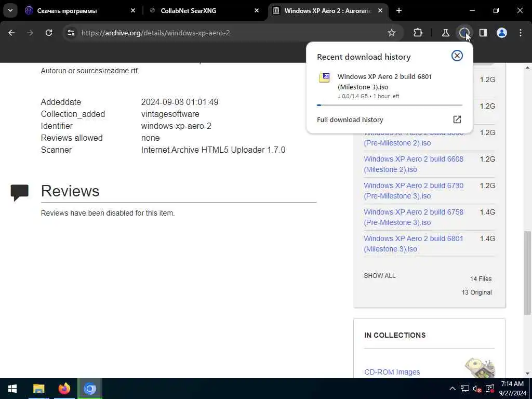Viewport: 532px width, 399px height.
Task: Click the CD-ROM Images thumbnail
Action: [x=480, y=368]
